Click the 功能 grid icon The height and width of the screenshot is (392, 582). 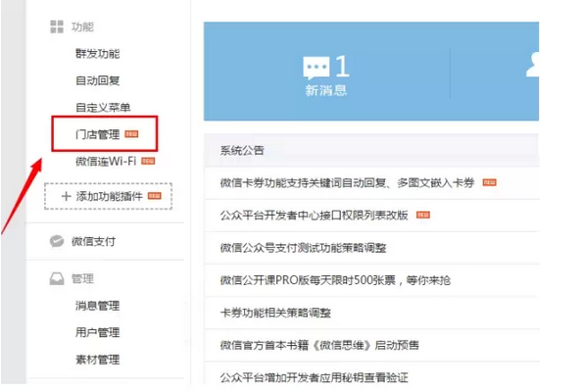click(x=57, y=26)
